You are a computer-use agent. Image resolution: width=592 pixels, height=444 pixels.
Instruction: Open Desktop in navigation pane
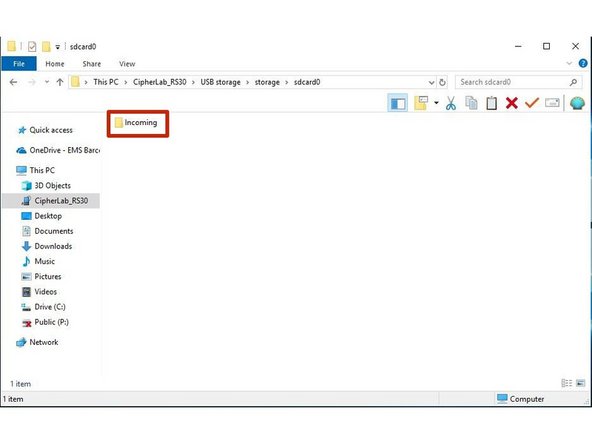(x=42, y=216)
